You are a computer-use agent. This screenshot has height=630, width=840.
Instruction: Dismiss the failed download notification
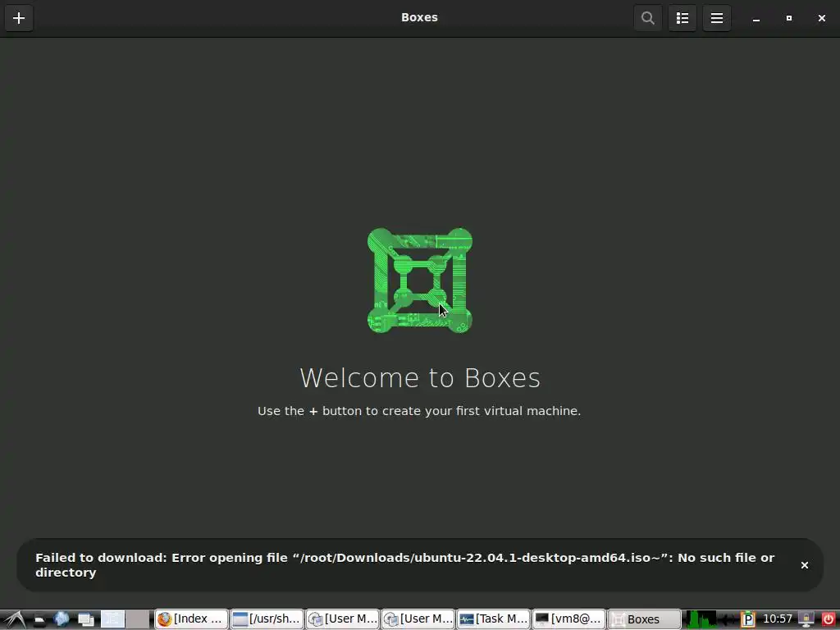pyautogui.click(x=804, y=565)
